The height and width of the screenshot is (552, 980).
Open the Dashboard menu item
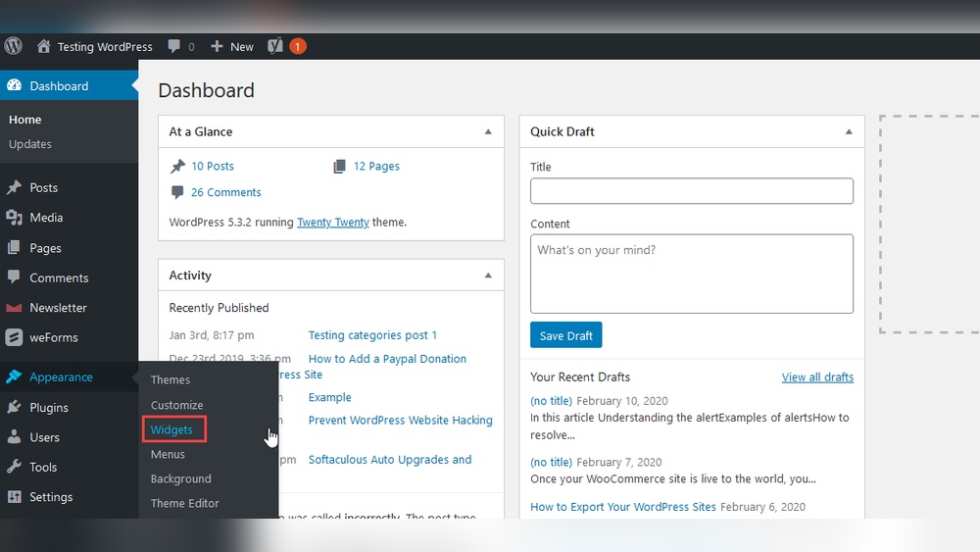pos(69,85)
